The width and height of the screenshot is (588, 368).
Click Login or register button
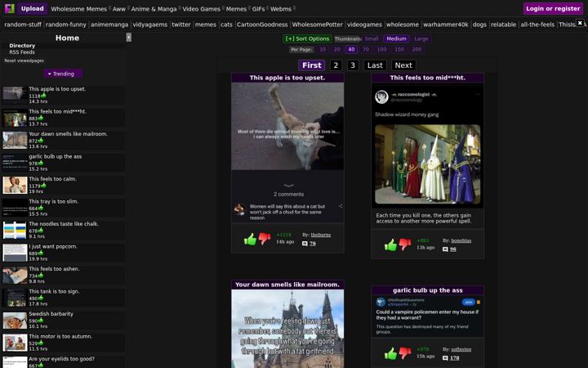[553, 8]
